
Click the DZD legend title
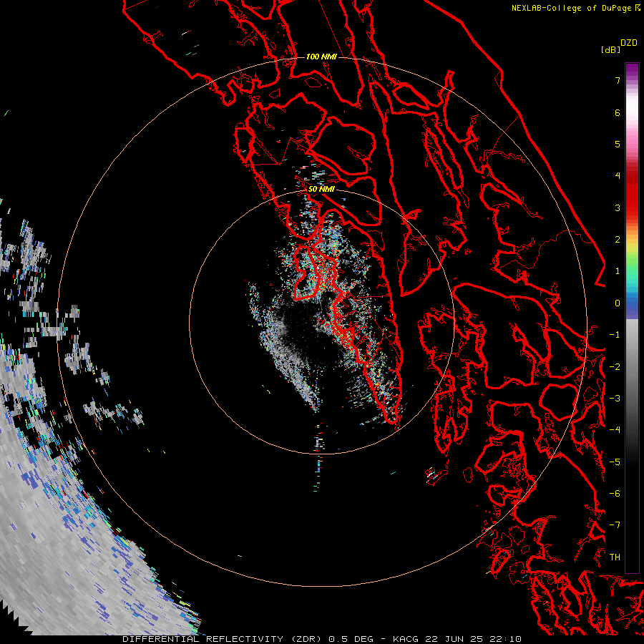point(629,43)
